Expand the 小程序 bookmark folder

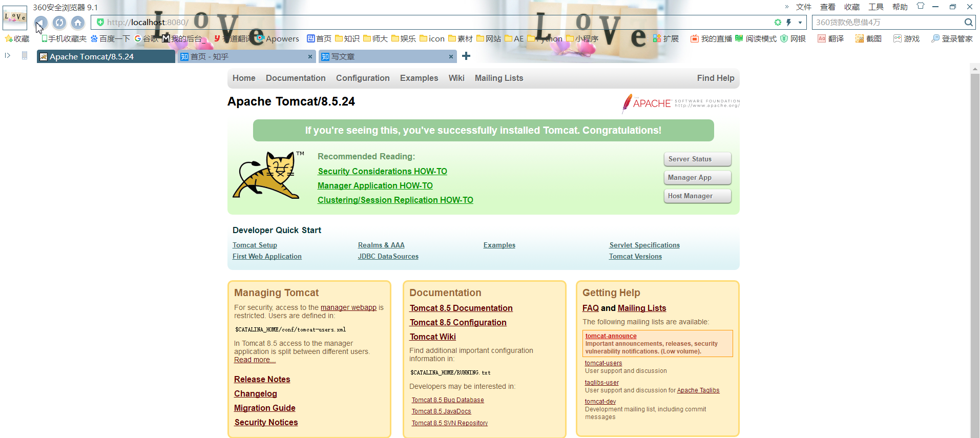coord(582,39)
